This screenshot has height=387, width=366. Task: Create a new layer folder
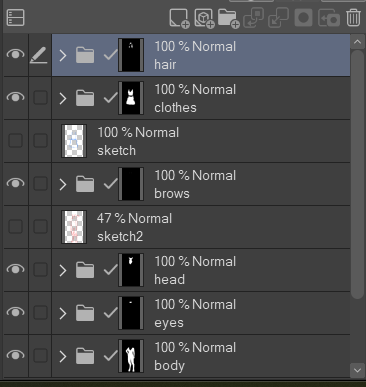click(x=229, y=18)
